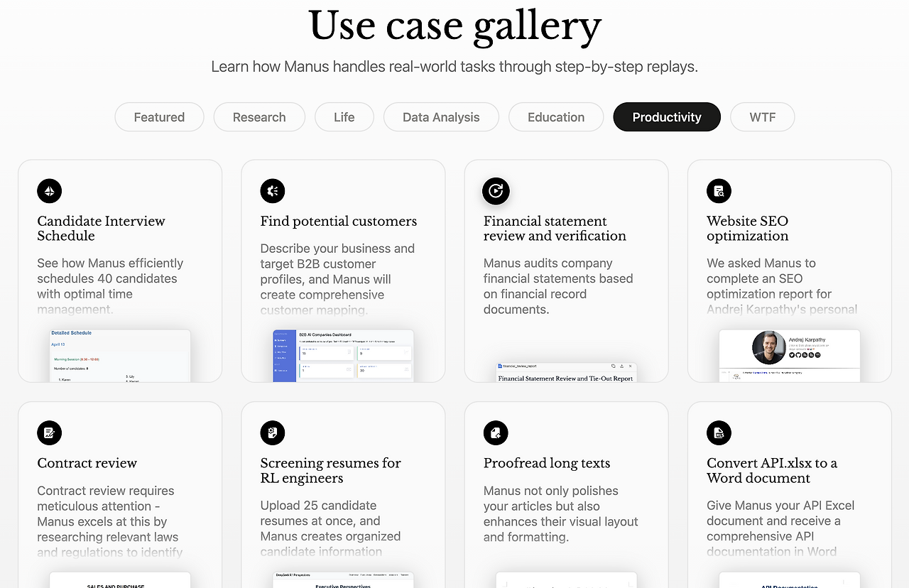
Task: Click the Financial statement review replay icon
Action: tap(496, 190)
